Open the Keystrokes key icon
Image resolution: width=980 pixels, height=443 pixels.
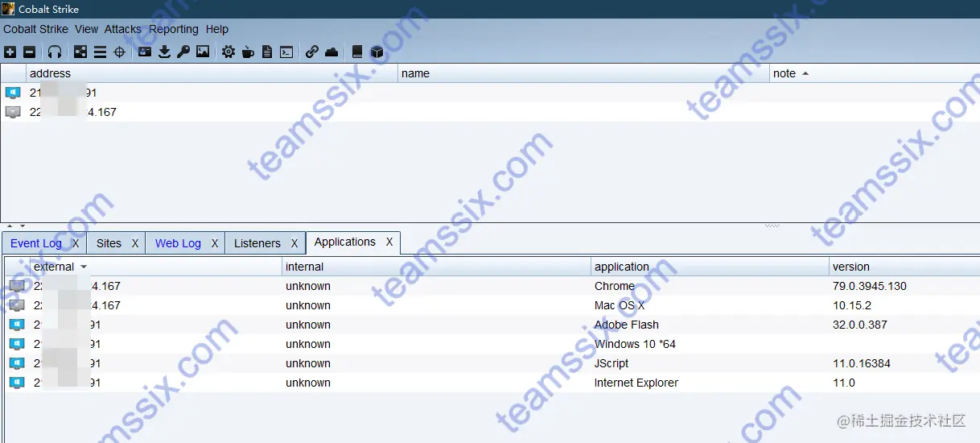(183, 52)
